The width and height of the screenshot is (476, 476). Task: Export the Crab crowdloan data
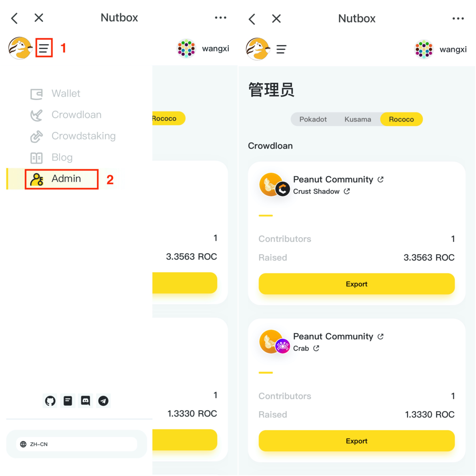coord(356,441)
